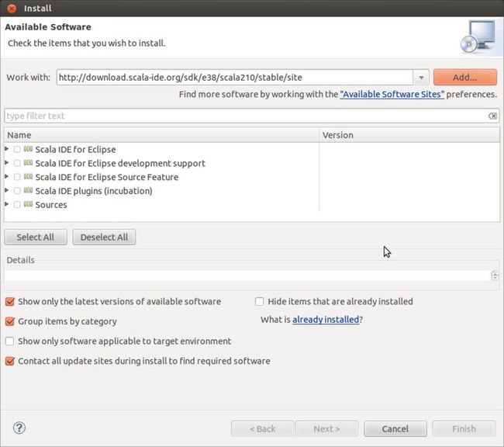Expand Scala IDE for Eclipse development support node
The height and width of the screenshot is (447, 504).
click(7, 162)
